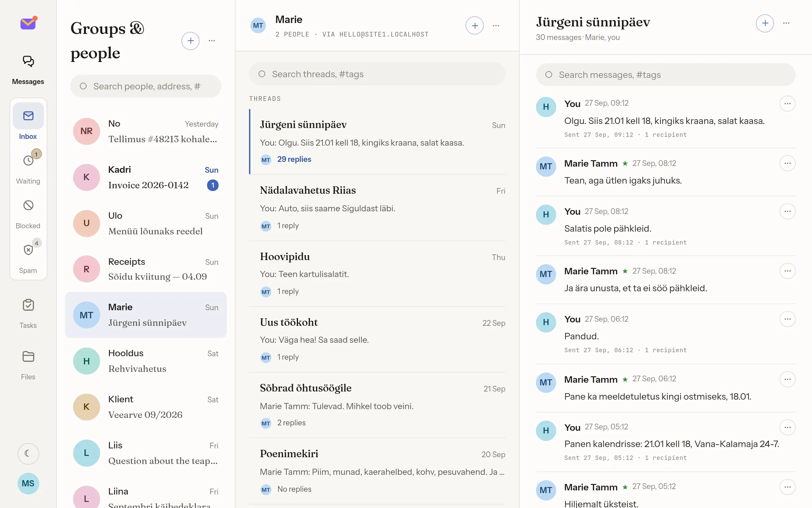
Task: Open the MS profile avatar
Action: 28,483
